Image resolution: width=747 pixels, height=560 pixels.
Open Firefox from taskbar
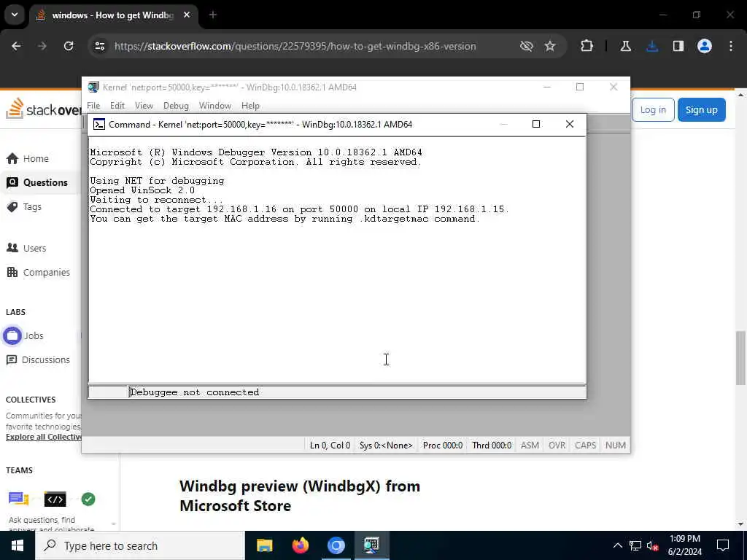[301, 545]
